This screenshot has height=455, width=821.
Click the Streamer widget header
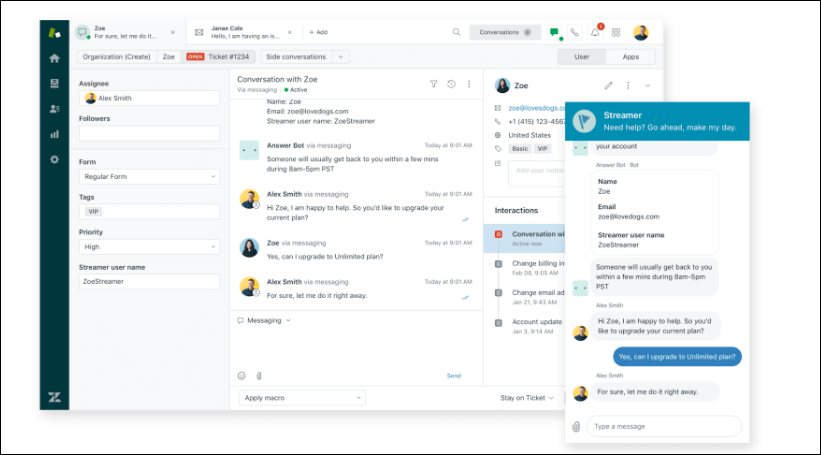(x=657, y=121)
